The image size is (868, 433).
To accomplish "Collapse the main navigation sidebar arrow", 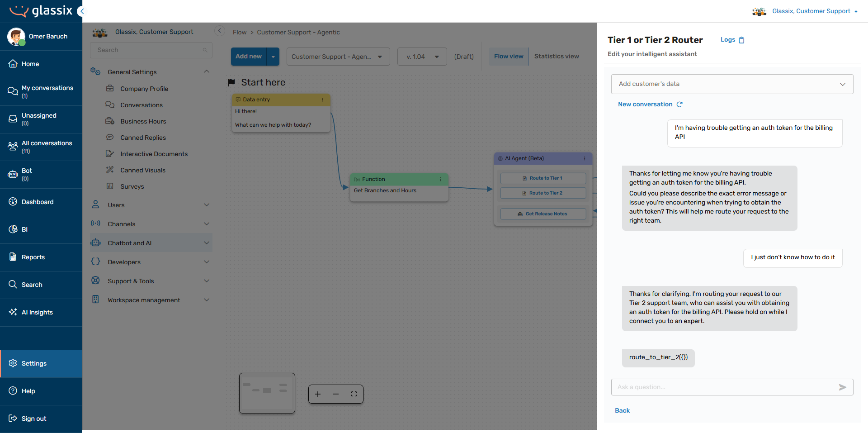I will [x=81, y=11].
